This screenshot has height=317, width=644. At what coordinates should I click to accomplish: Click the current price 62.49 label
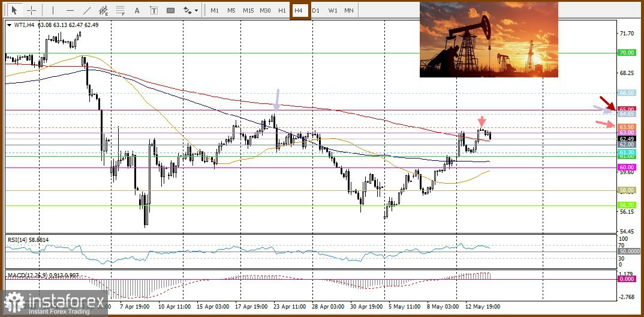click(627, 139)
